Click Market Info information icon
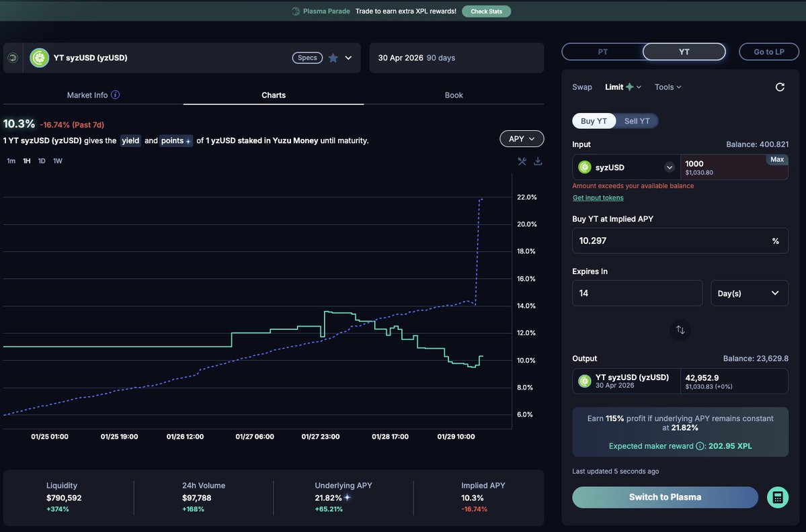 [115, 95]
